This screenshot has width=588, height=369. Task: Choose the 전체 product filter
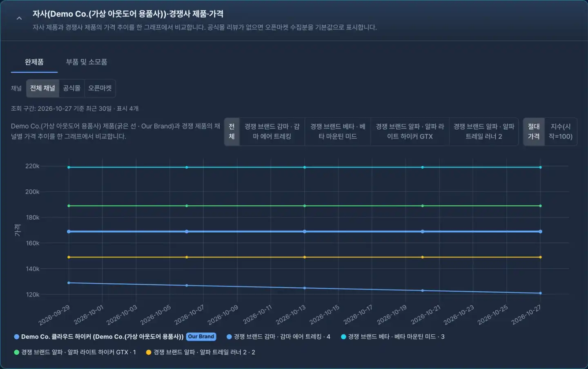coord(232,131)
